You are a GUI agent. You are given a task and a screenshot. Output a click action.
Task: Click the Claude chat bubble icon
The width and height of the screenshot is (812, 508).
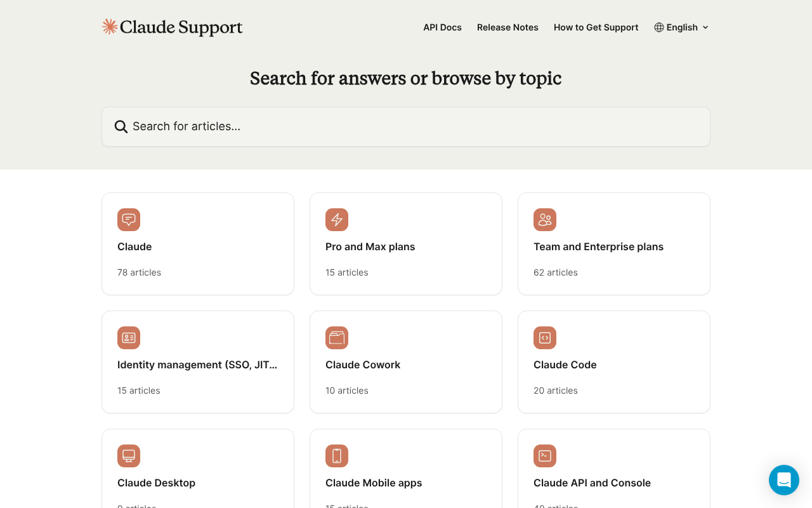(x=129, y=220)
